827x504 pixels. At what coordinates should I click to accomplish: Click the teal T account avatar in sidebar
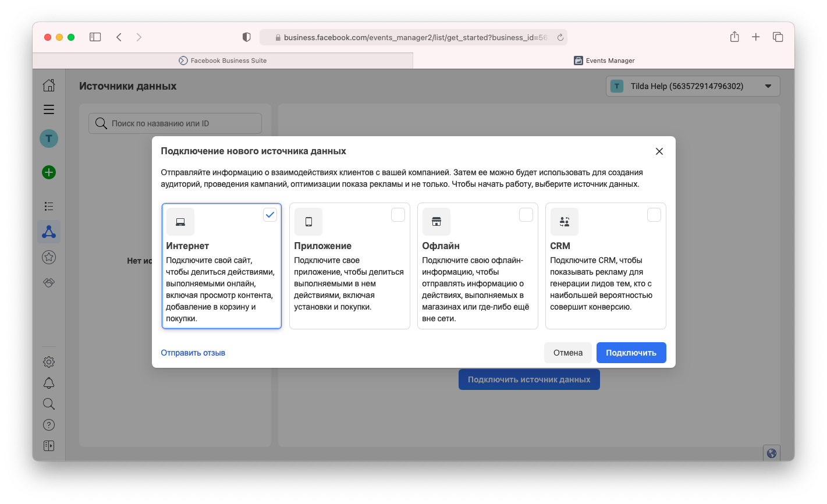pyautogui.click(x=49, y=139)
